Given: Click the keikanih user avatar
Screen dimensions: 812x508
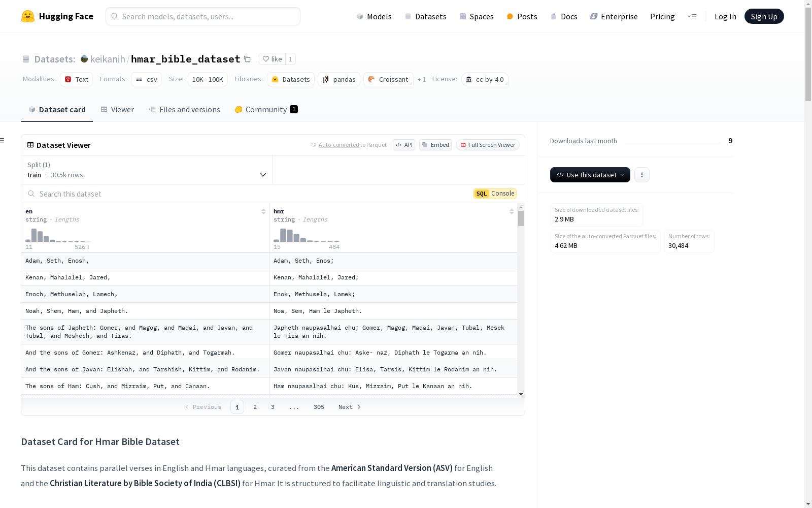Looking at the screenshot, I should (84, 59).
